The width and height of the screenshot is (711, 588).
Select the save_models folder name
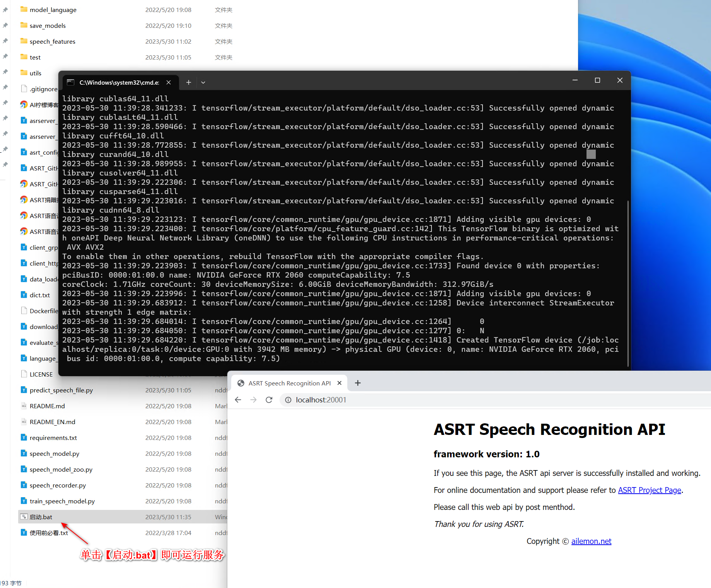point(48,26)
